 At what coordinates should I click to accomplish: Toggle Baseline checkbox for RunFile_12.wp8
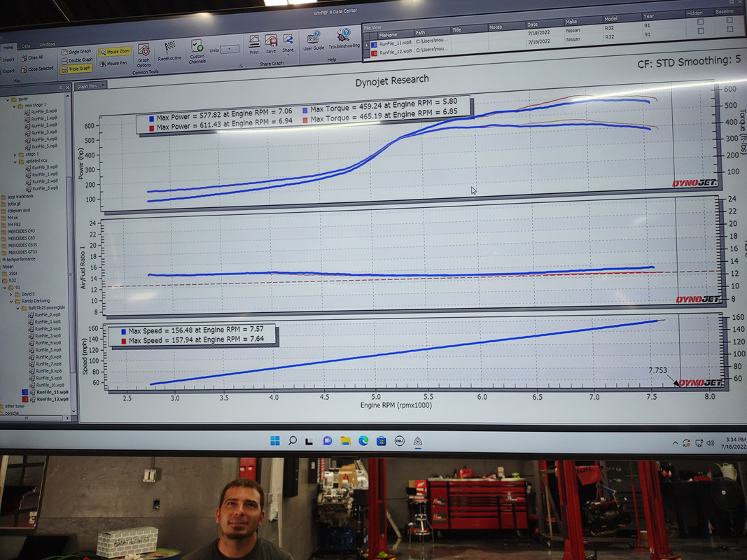729,29
